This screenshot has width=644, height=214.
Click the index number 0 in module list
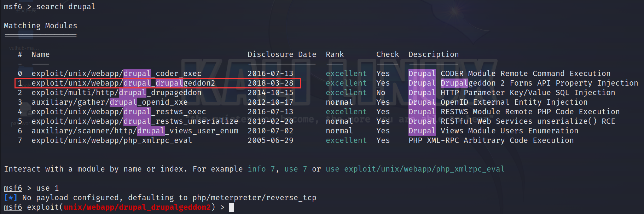(x=20, y=74)
